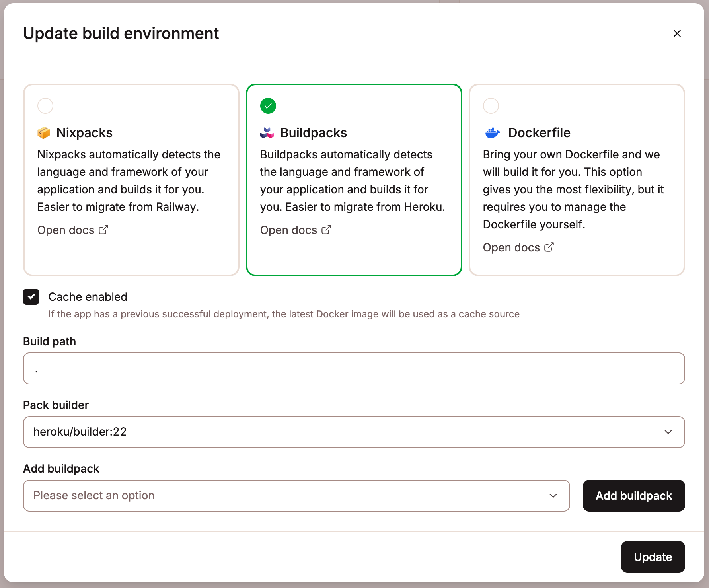Click the Update button

click(653, 557)
